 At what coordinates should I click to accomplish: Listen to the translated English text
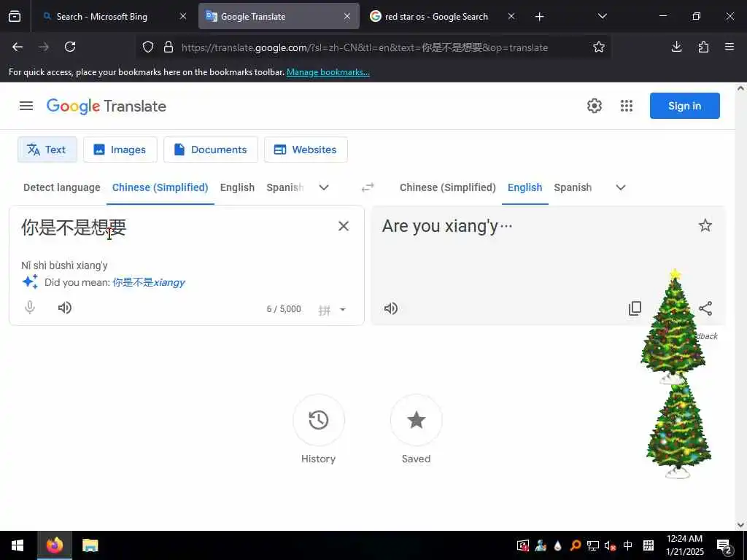[x=391, y=308]
